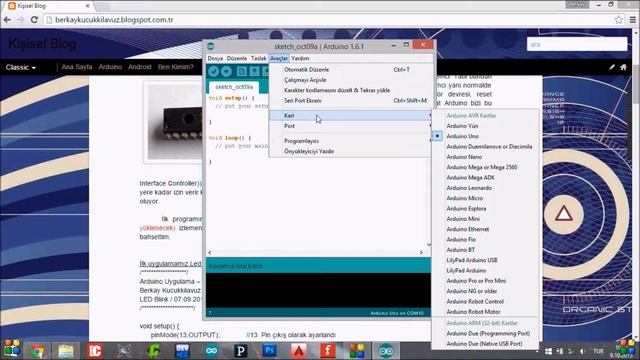This screenshot has width=640, height=360.
Task: Click the browser address bar URL
Action: (114, 20)
